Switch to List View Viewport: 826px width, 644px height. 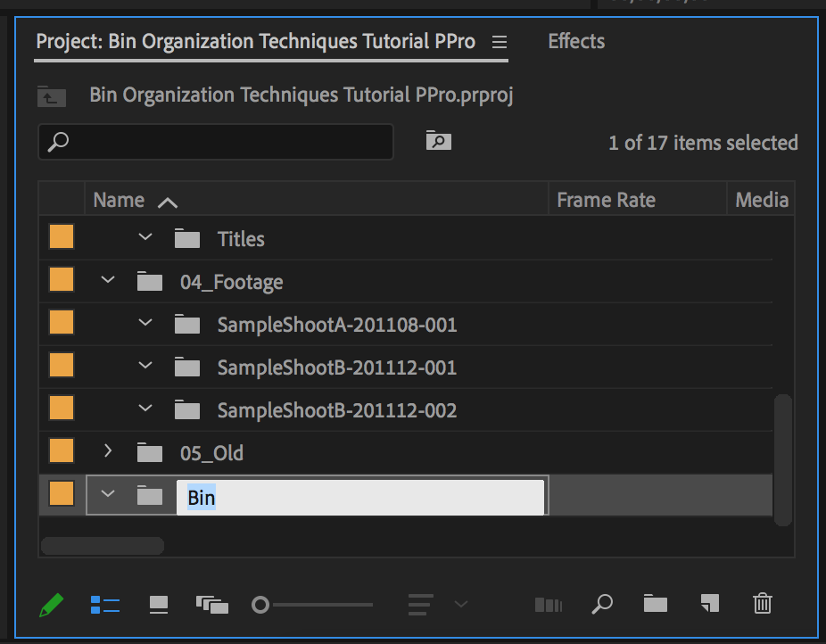pos(105,605)
